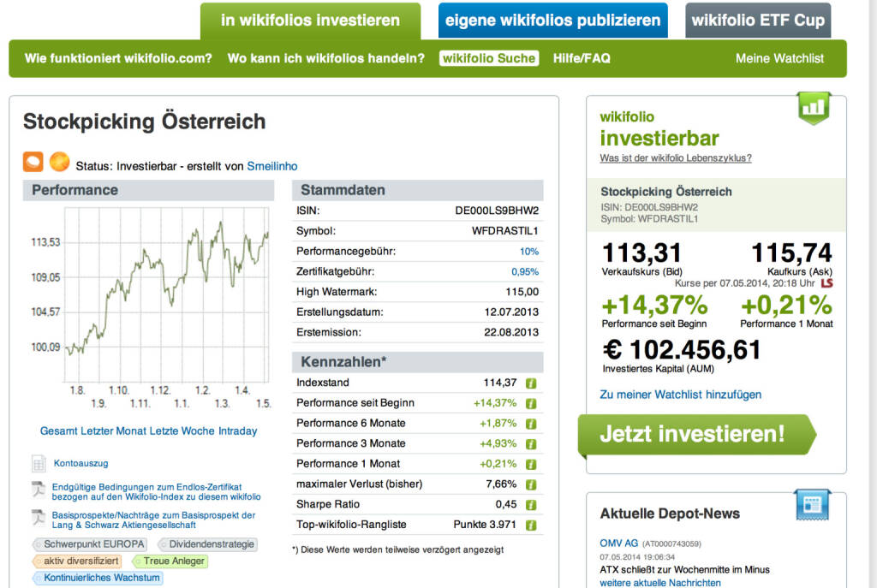The height and width of the screenshot is (588, 877).
Task: Click PDF icon for Endgültige Bedingungen
Action: [39, 490]
